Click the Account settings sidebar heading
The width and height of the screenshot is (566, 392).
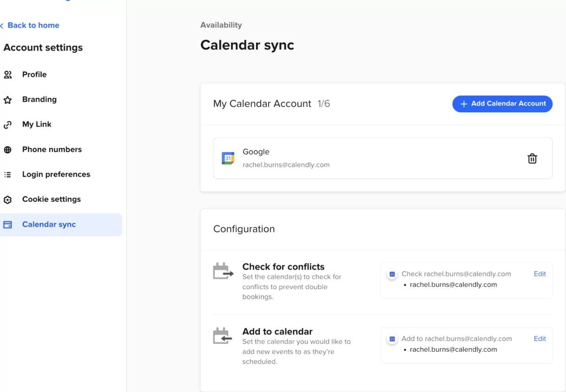(x=43, y=48)
